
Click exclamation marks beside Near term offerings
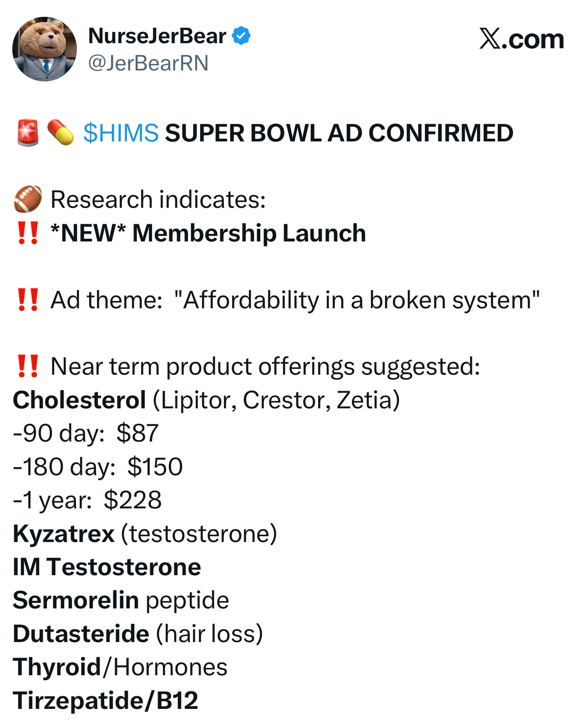click(x=28, y=367)
